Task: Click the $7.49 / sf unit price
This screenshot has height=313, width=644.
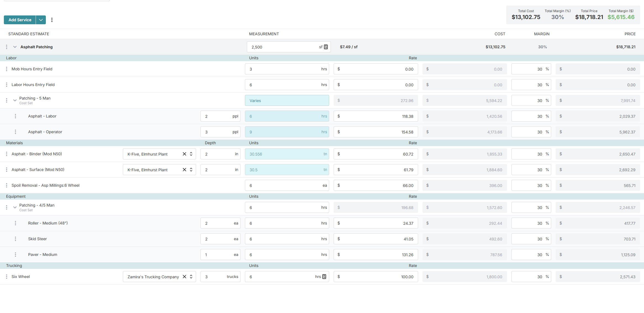Action: tap(349, 47)
